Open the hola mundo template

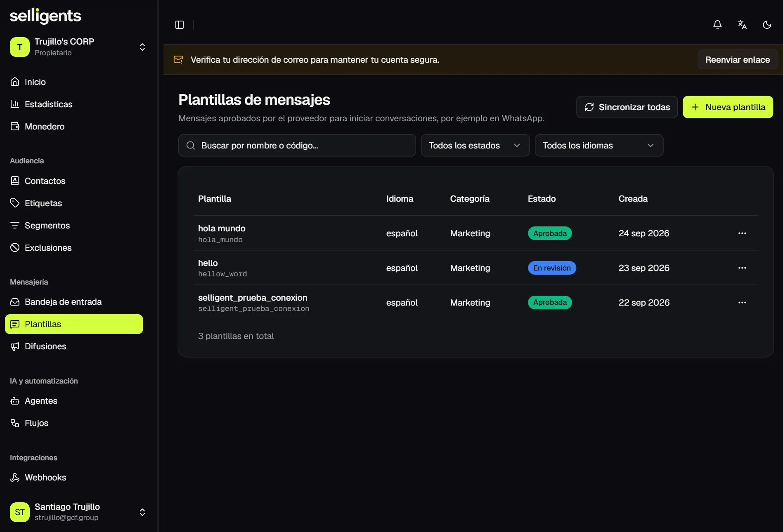tap(222, 228)
